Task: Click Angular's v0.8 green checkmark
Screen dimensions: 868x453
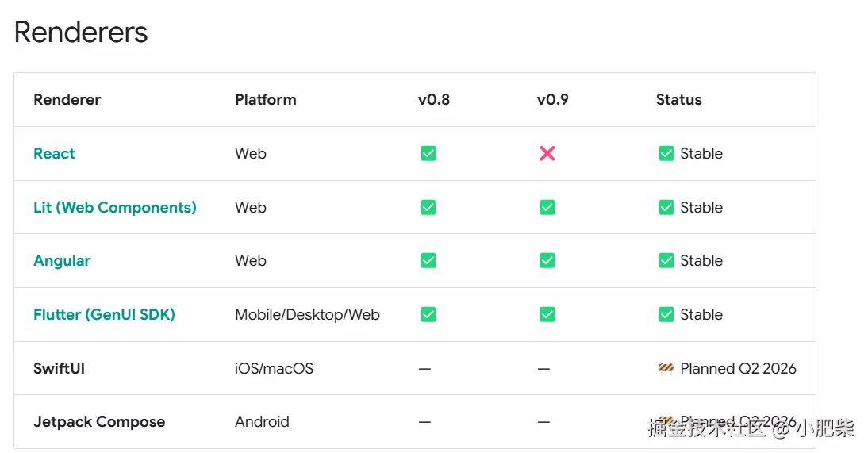Action: point(428,261)
